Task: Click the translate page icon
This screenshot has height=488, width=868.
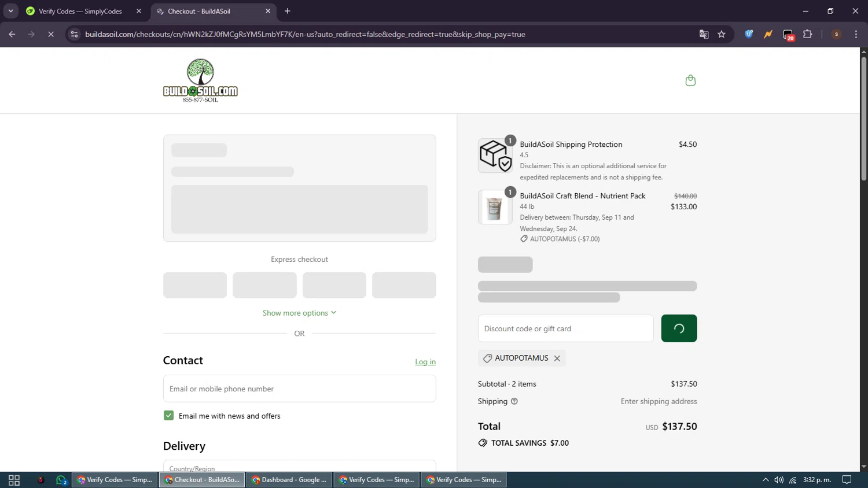Action: (x=704, y=34)
